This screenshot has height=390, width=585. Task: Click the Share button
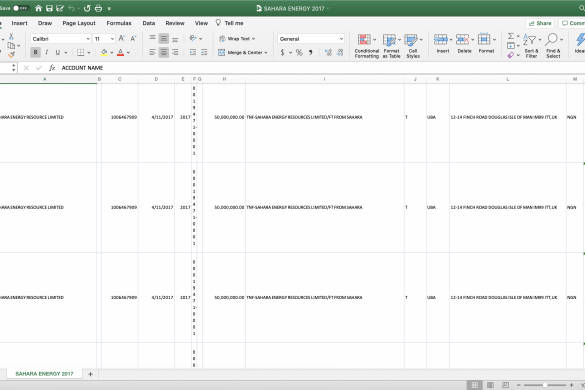coord(540,23)
